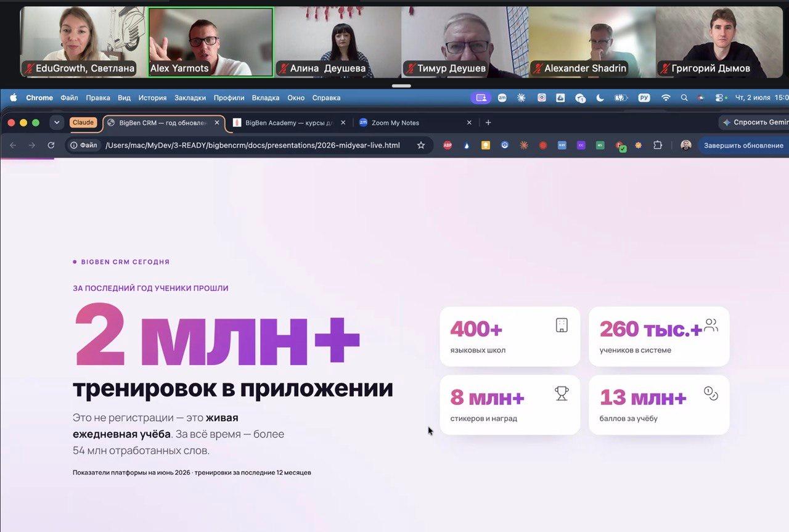This screenshot has height=532, width=789.
Task: Open the Zoom menu bar icon
Action: tap(502, 97)
